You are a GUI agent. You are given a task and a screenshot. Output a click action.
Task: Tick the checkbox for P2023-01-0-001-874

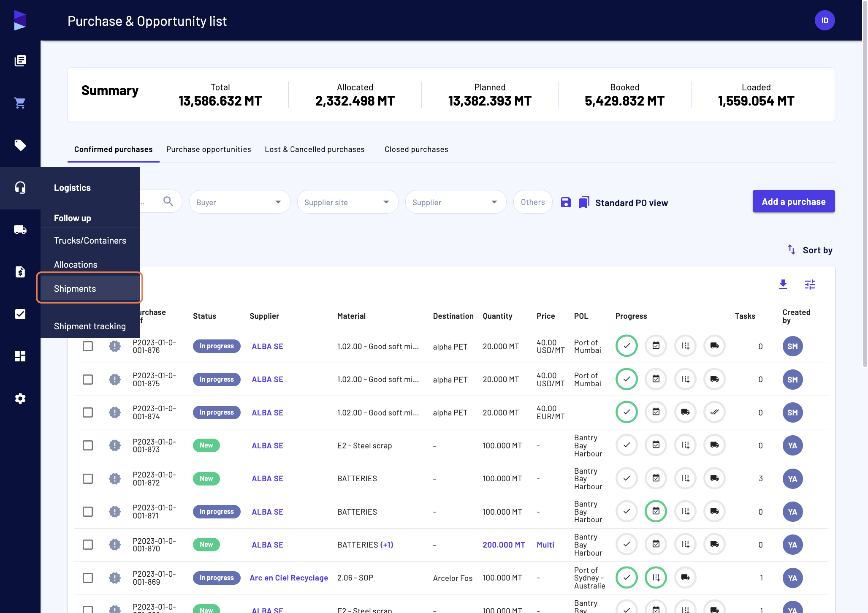[88, 412]
